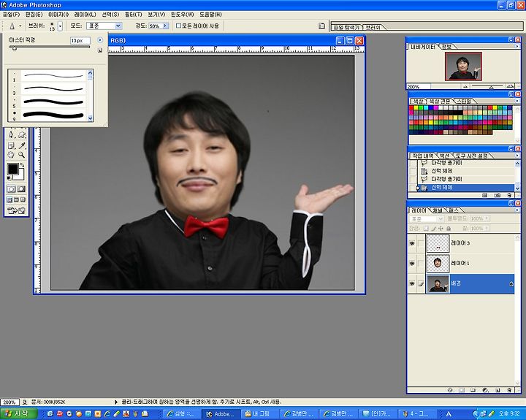Set history brush source for first 선택 해제 state

413,171
